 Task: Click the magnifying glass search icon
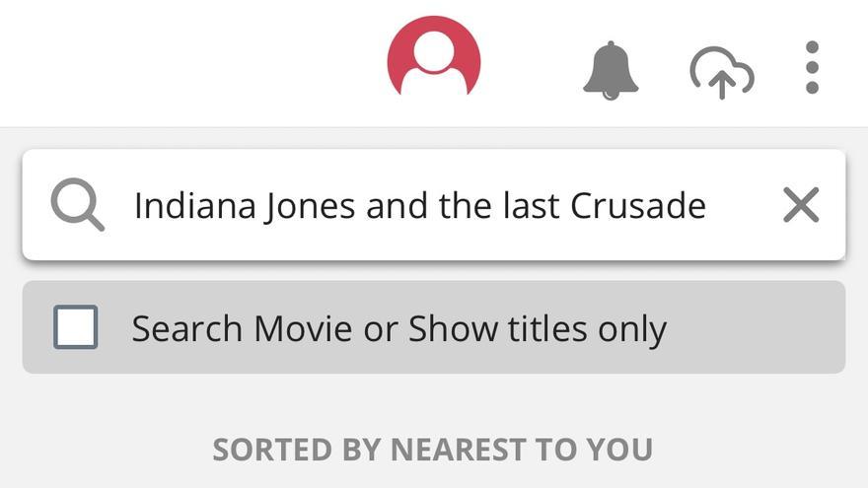[78, 205]
